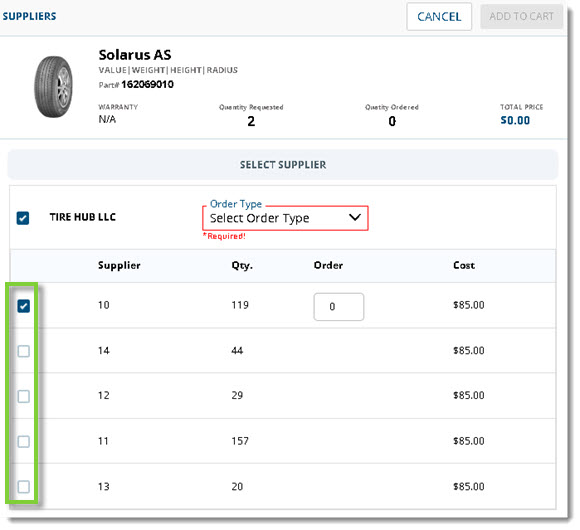Check supplier 11 row checkbox
The height and width of the screenshot is (530, 580).
tap(24, 441)
